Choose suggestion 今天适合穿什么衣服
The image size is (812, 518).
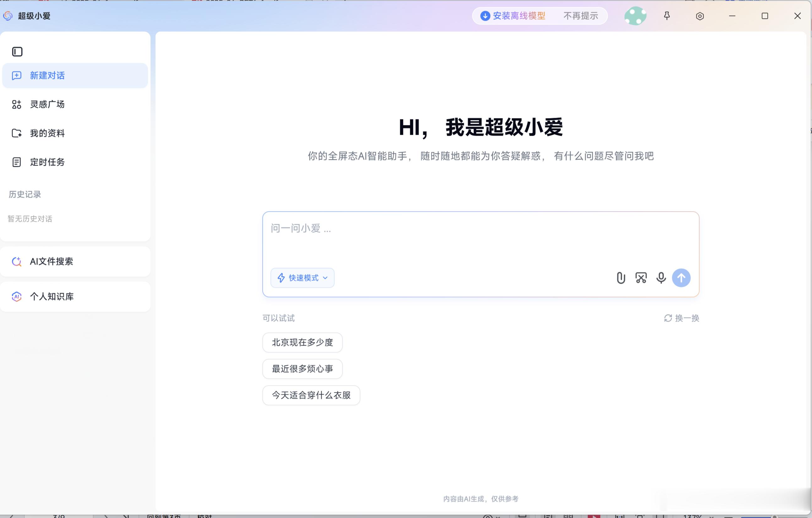[311, 395]
